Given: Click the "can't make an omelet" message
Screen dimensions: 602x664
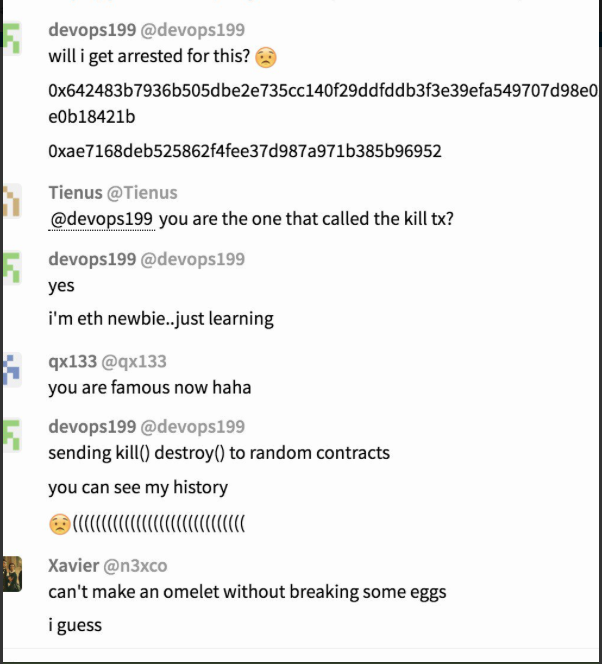Looking at the screenshot, I should (x=247, y=591).
